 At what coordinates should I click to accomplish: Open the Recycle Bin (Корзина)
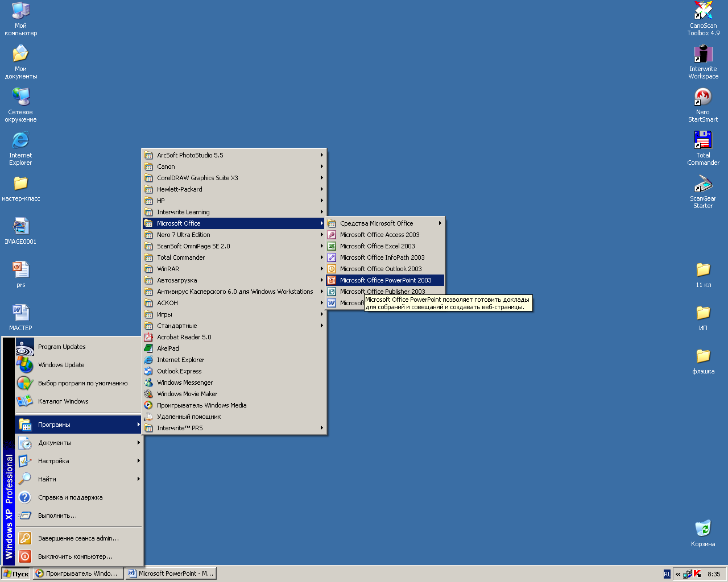(703, 533)
